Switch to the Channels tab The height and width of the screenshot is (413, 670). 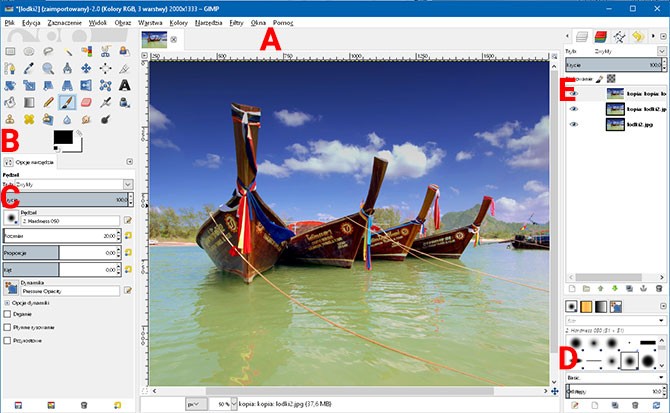point(600,37)
